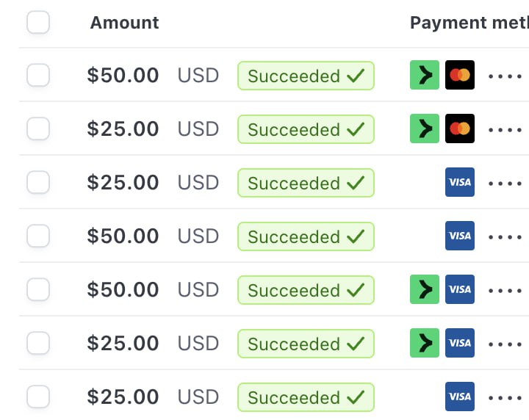529x420 pixels.
Task: Open the second row's $25.00 amount
Action: [123, 129]
